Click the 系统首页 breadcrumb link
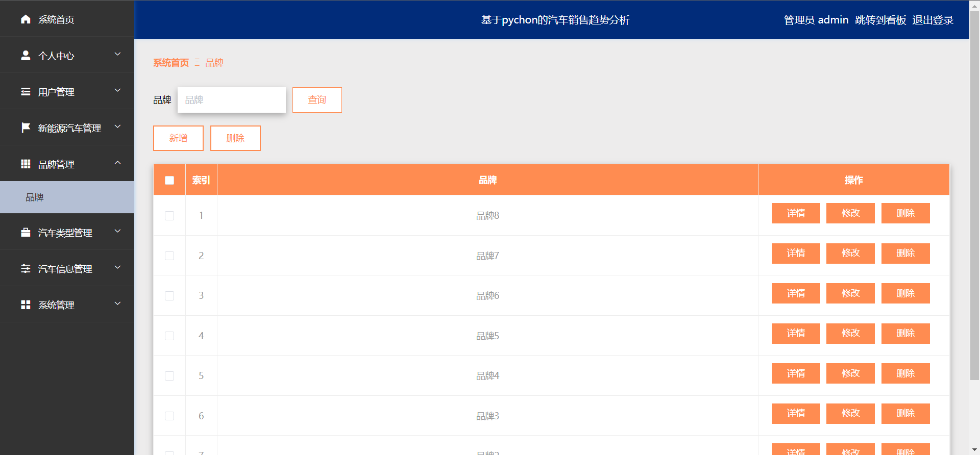The image size is (980, 455). click(171, 63)
